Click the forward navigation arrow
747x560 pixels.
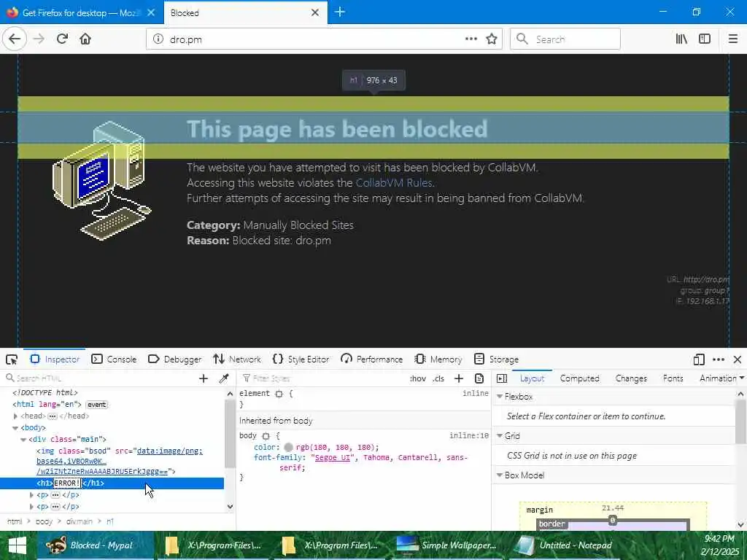point(39,39)
